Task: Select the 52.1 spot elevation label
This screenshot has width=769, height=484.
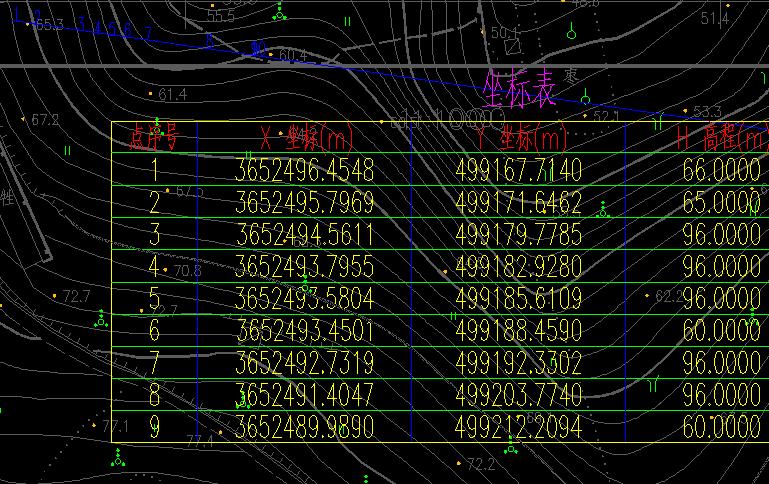Action: 606,117
